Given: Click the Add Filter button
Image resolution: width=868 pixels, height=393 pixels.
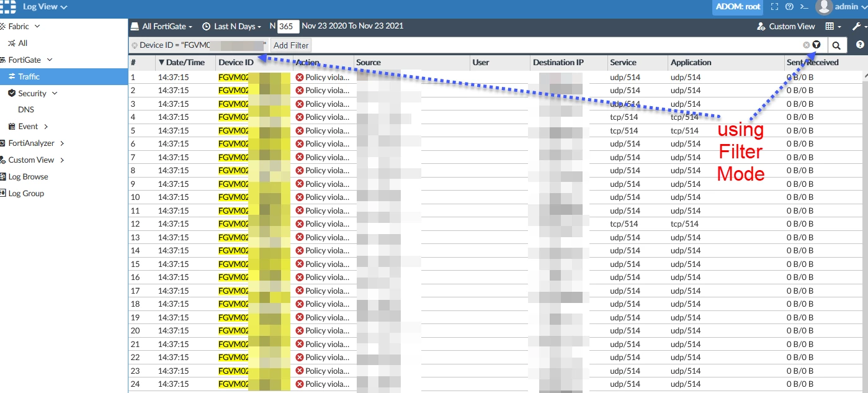Looking at the screenshot, I should (x=291, y=45).
